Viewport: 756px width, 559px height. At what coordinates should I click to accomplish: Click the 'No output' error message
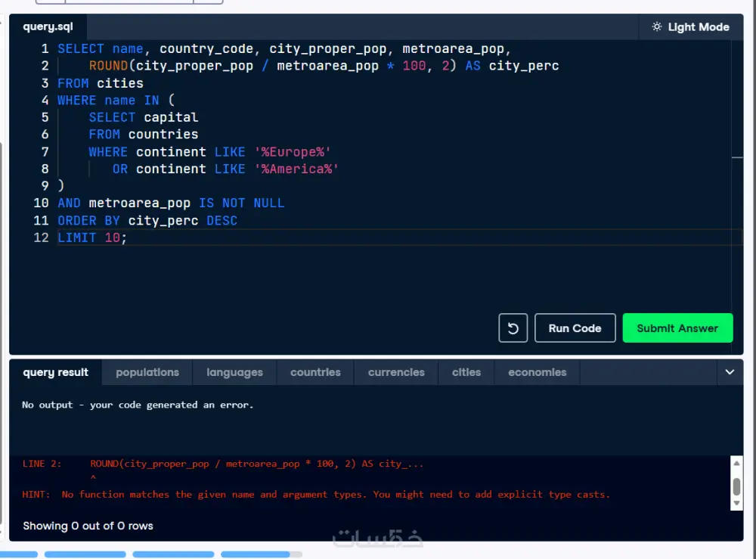[x=138, y=405]
